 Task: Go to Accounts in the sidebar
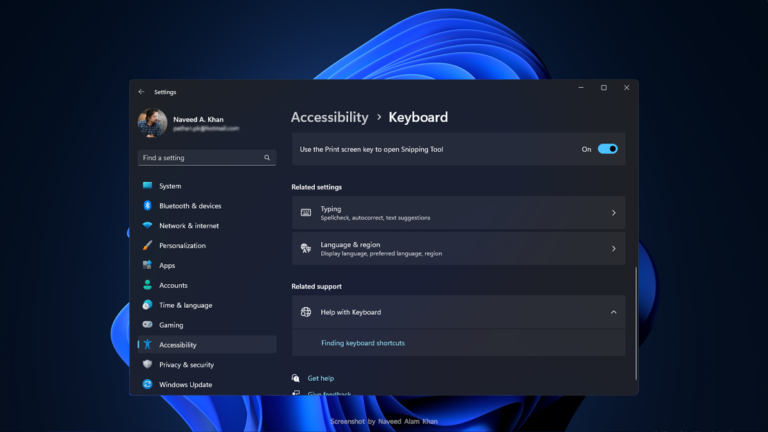coord(173,285)
